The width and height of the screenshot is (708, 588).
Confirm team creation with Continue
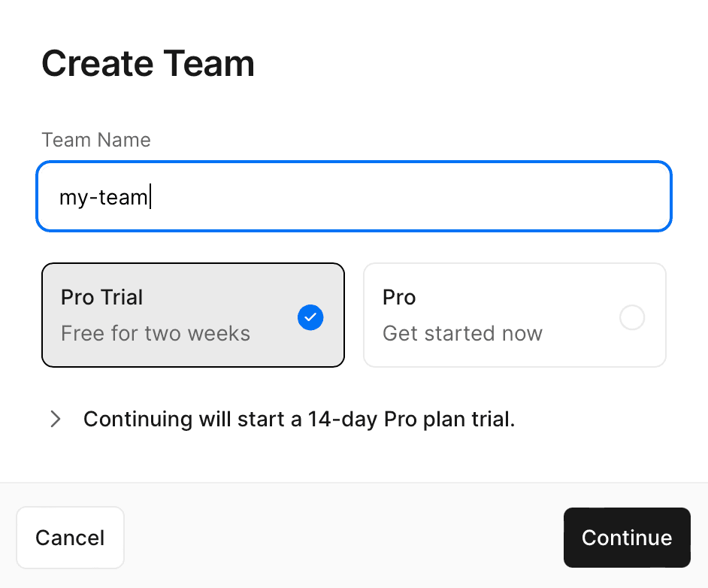[x=626, y=537]
